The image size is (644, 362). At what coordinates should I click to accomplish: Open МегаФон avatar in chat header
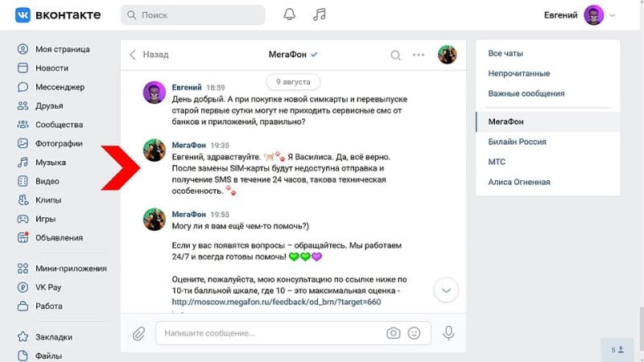click(448, 55)
